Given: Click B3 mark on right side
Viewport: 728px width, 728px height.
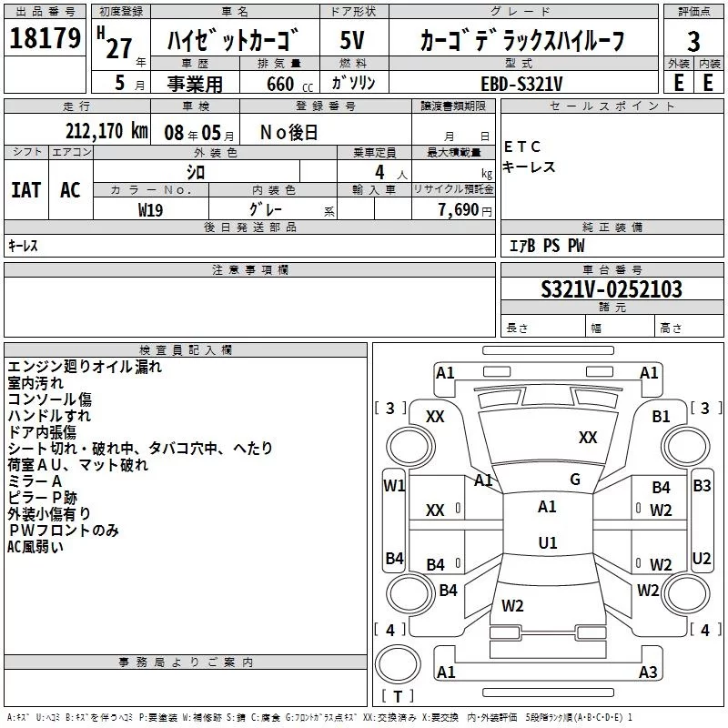Looking at the screenshot, I should coord(702,486).
